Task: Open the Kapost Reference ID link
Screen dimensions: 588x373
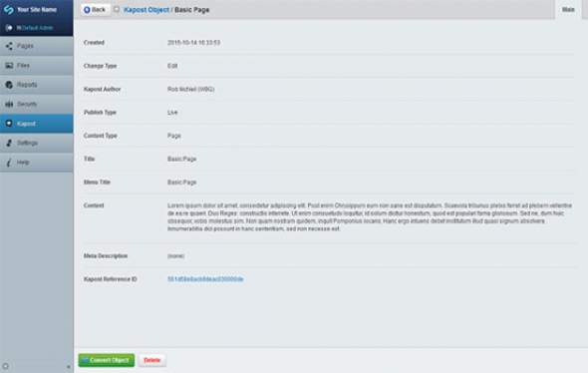Action: click(205, 279)
